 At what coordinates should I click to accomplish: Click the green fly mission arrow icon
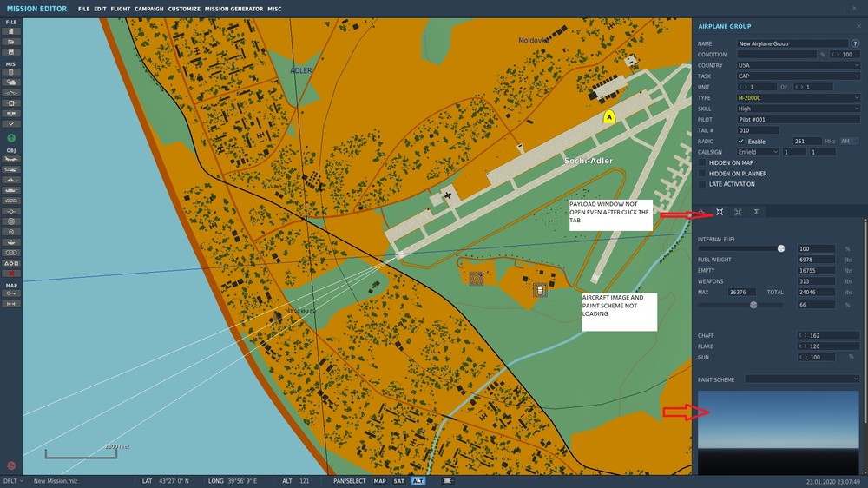tap(11, 138)
